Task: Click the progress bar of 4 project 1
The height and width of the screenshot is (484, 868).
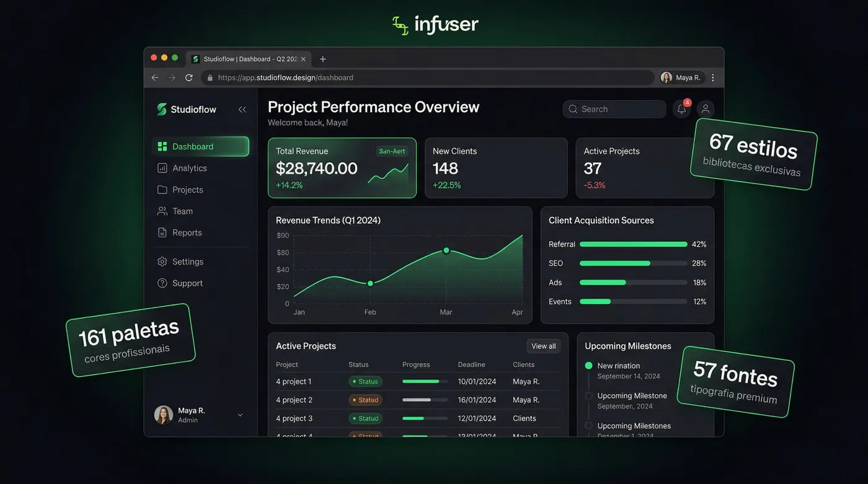Action: (425, 382)
